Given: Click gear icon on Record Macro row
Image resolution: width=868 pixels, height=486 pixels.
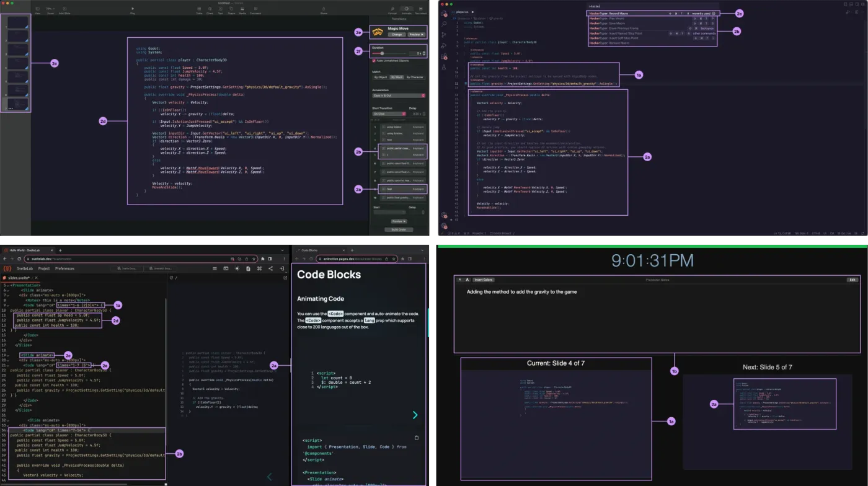Looking at the screenshot, I should (714, 14).
